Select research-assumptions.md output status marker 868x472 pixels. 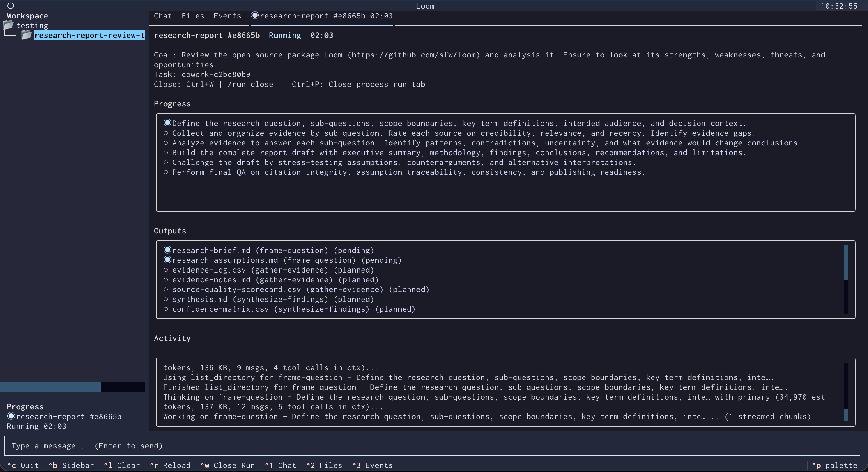coord(168,260)
